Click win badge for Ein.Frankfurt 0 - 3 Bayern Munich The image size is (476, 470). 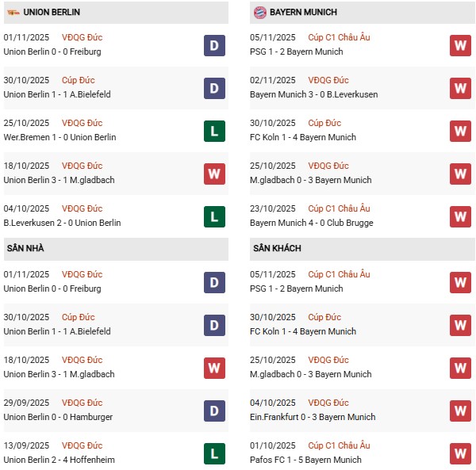(460, 411)
